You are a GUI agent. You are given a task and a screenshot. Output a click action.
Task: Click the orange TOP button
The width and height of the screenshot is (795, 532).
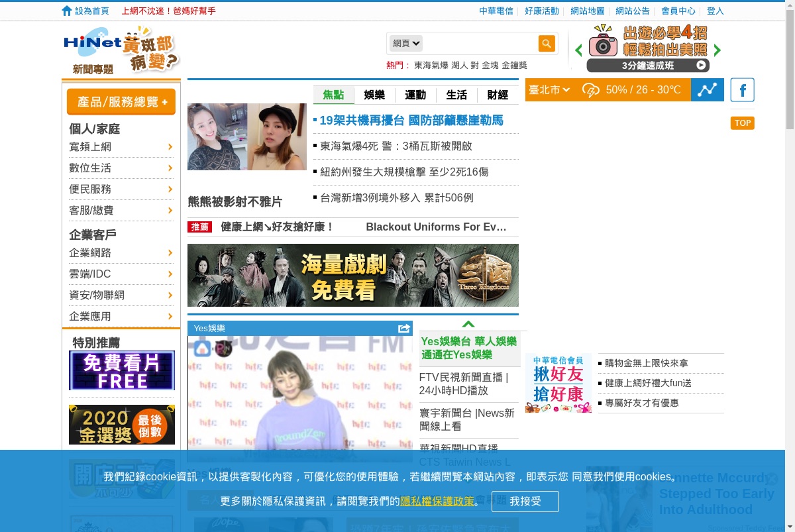click(743, 123)
